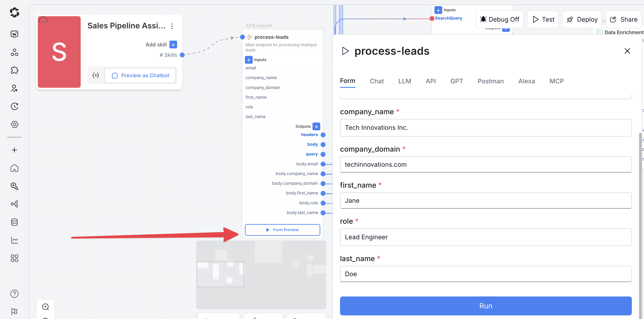
Task: Open the database icon in sidebar
Action: [14, 222]
